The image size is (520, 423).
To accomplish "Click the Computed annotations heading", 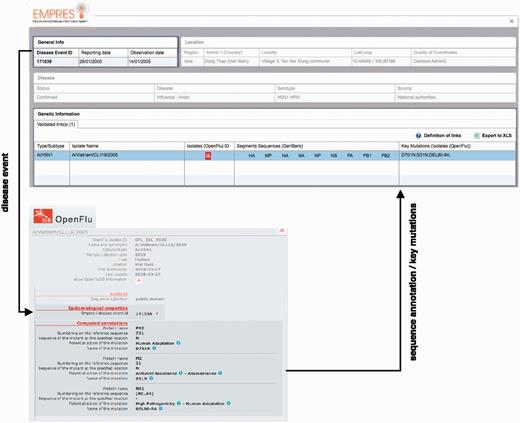I will coord(102,323).
